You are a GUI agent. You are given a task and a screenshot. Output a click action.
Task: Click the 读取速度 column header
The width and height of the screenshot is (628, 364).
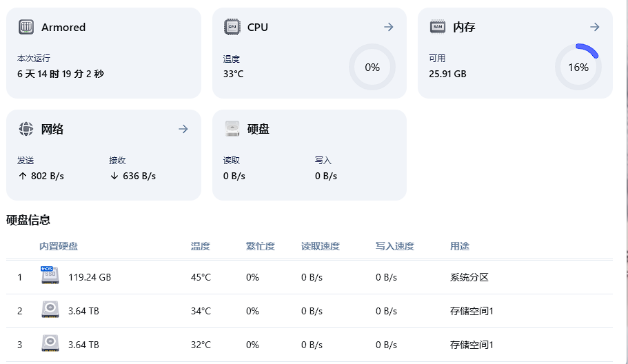[321, 246]
